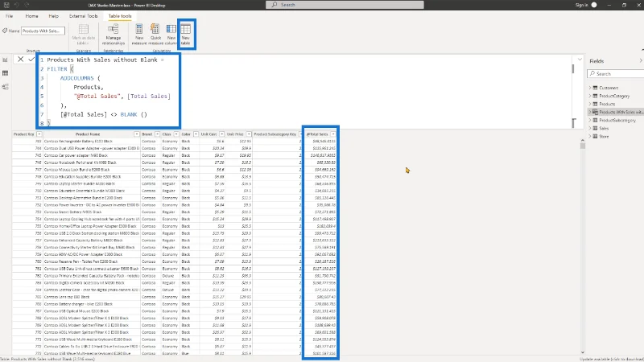Cancel formula with the X icon

point(20,59)
